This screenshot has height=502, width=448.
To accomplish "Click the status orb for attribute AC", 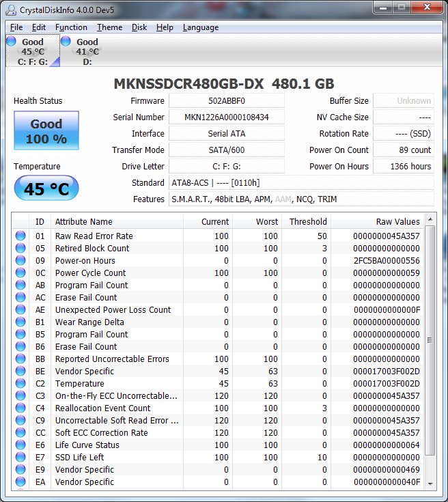I will pyautogui.click(x=20, y=297).
